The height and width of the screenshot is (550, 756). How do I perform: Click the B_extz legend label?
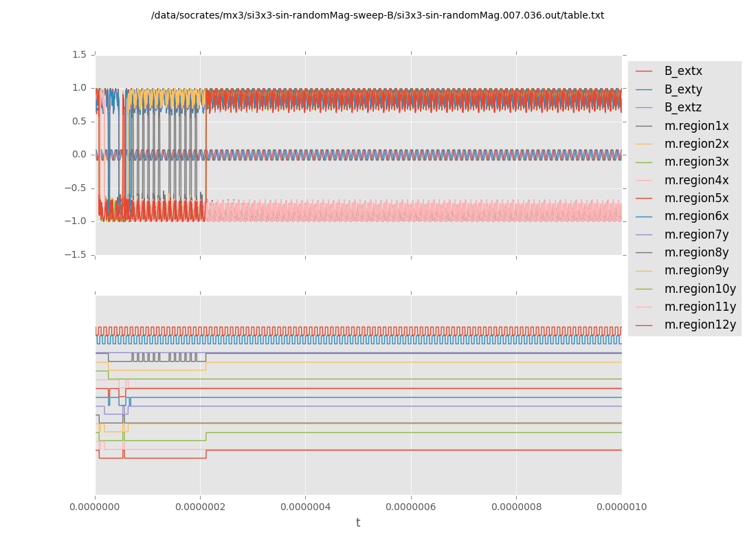[682, 107]
